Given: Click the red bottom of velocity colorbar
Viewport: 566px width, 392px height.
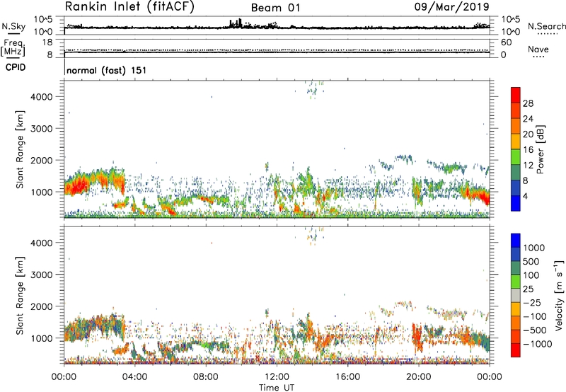Looking at the screenshot, I should tap(516, 350).
